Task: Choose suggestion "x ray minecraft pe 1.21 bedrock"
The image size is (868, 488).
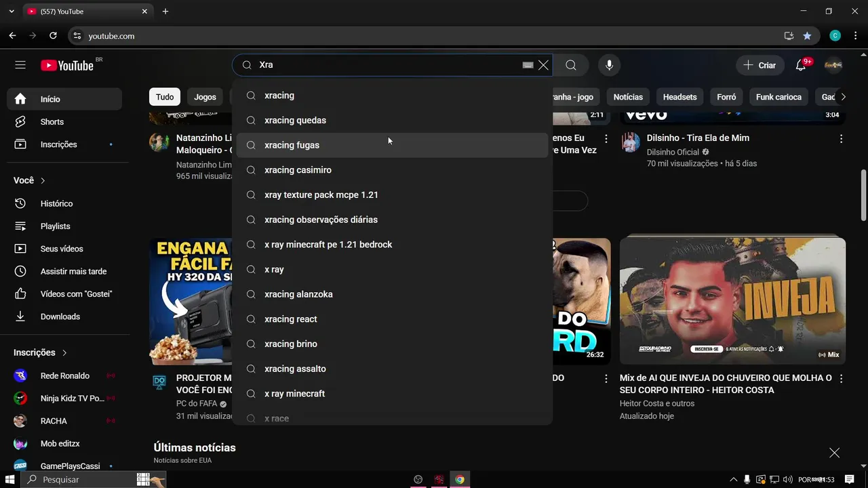Action: [392, 245]
